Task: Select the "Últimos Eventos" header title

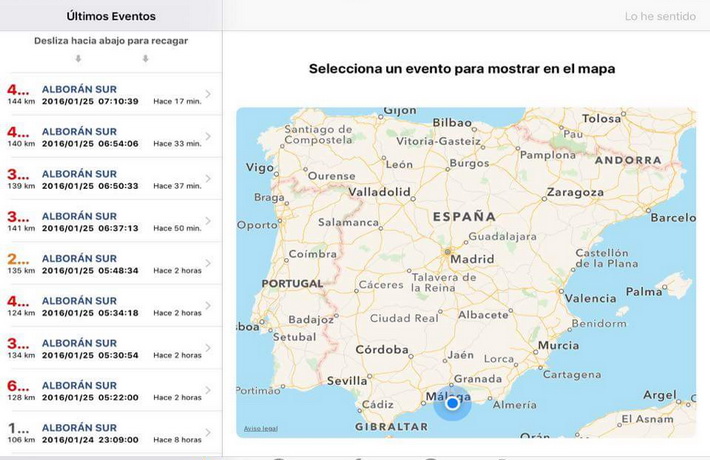Action: (111, 16)
